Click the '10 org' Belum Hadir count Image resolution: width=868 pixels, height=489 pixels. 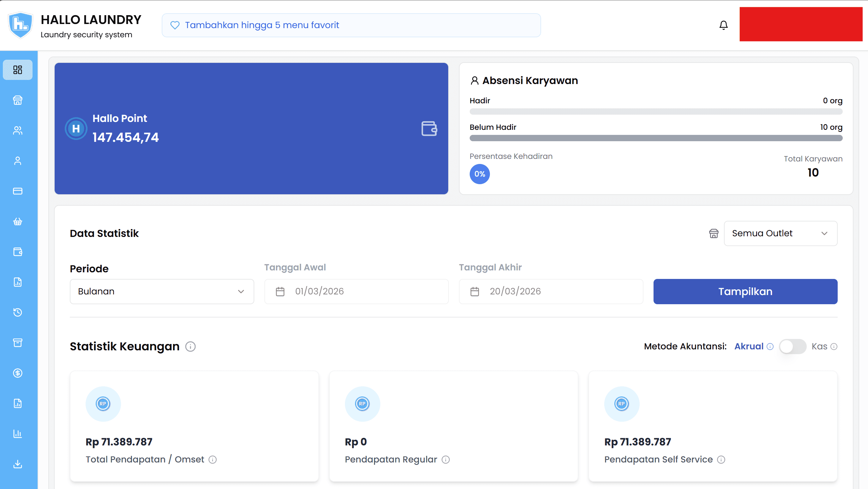pyautogui.click(x=831, y=127)
